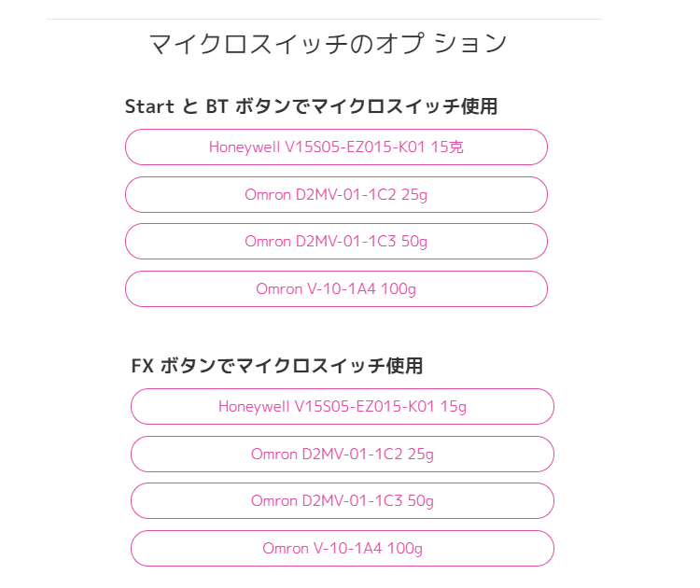This screenshot has width=700, height=588.
Task: Use the 25g Omron switch on Start/BT
Action: [336, 194]
